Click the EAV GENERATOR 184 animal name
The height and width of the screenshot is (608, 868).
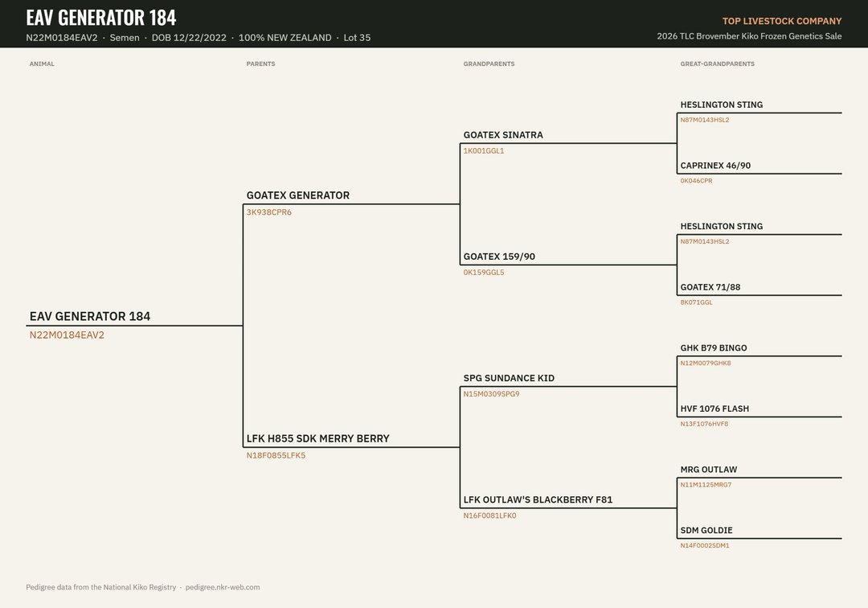coord(90,316)
